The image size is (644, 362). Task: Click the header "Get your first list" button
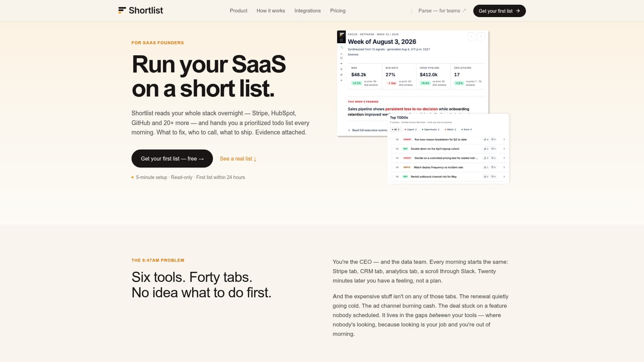500,11
